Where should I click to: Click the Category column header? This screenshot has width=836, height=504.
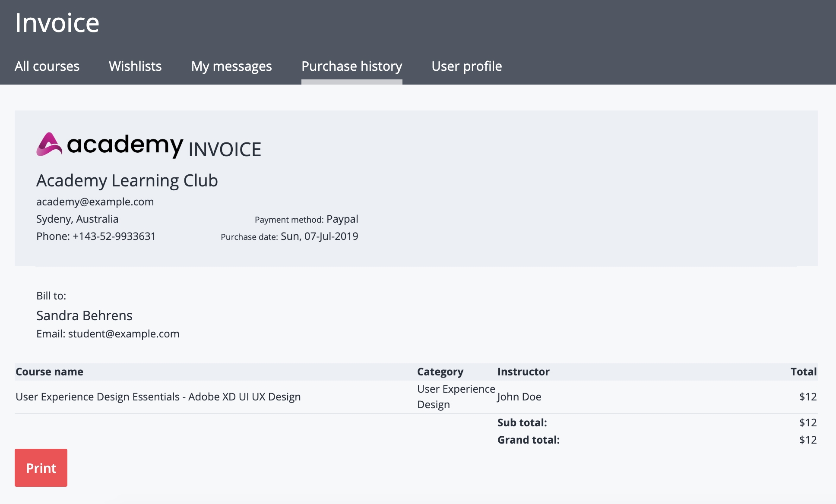440,372
